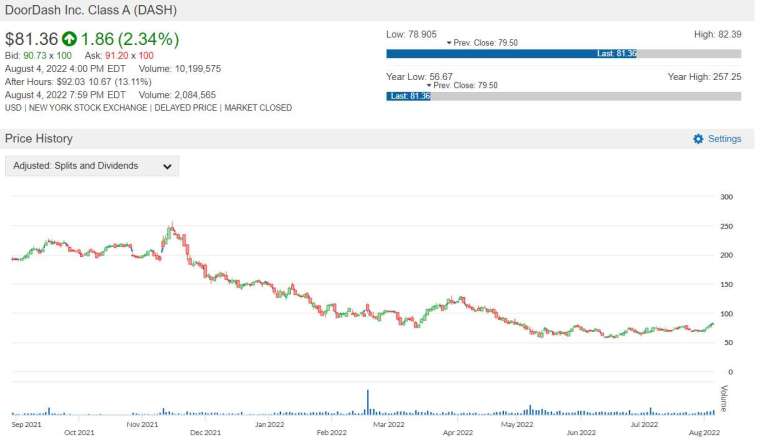Screen dimensions: 760x447
Task: Open the Adjusted: Splits and Dividends dropdown
Action: click(x=92, y=166)
